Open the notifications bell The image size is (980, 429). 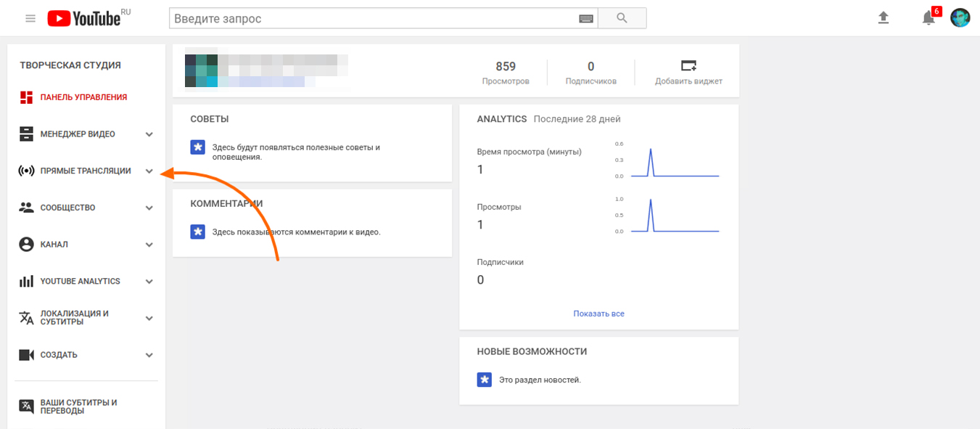coord(928,18)
